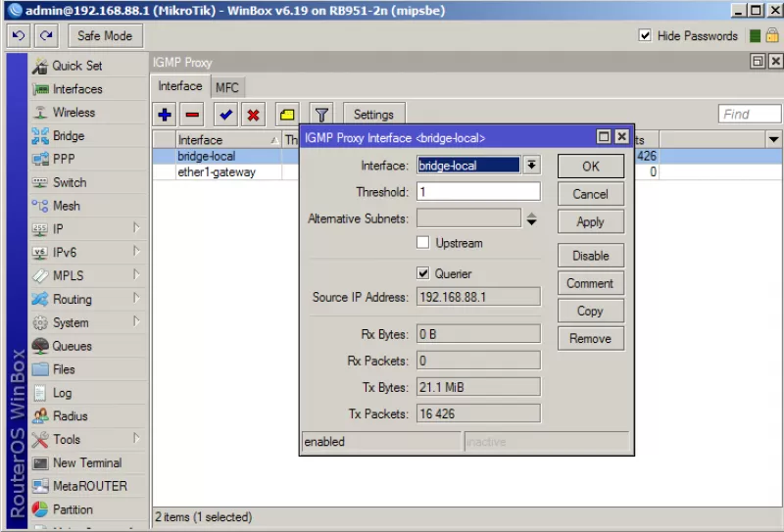Click the red X disable icon
Screen dimensions: 784x532
point(253,115)
